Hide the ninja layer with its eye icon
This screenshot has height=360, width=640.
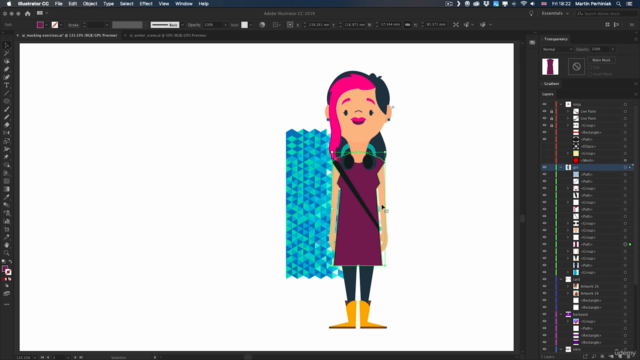coord(544,104)
